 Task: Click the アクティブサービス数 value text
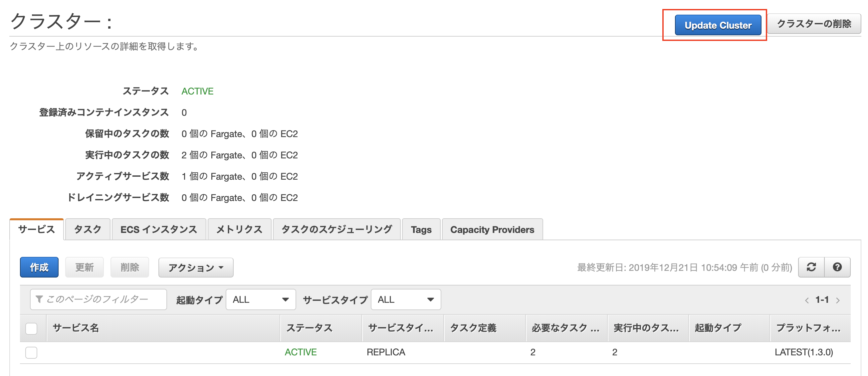(240, 176)
